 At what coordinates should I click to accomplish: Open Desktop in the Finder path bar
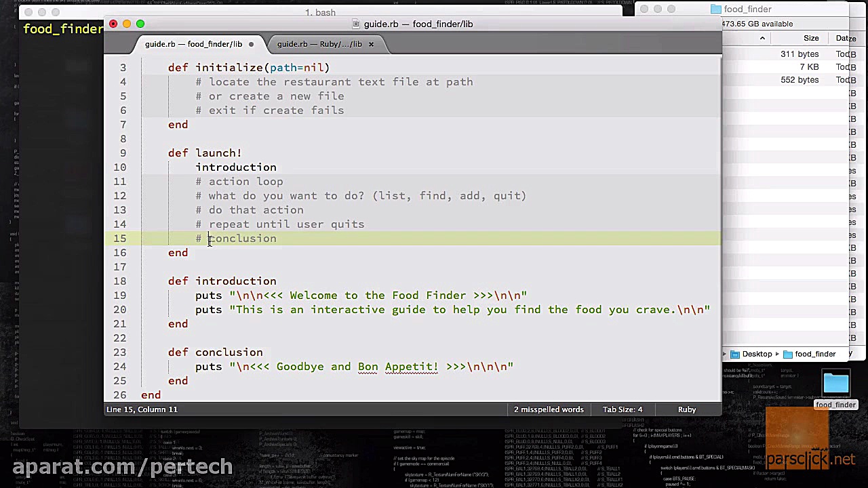[751, 354]
